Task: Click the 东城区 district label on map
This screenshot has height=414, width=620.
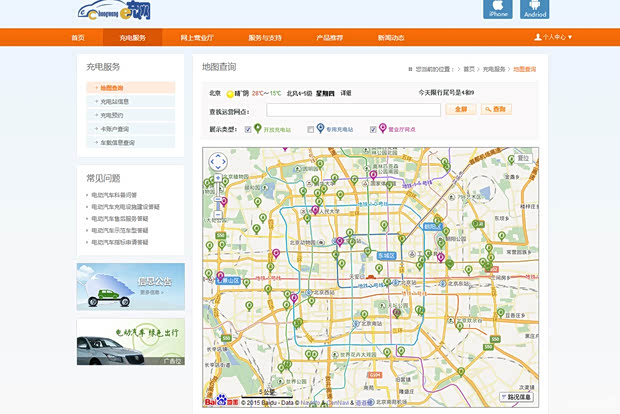Action: pos(386,256)
